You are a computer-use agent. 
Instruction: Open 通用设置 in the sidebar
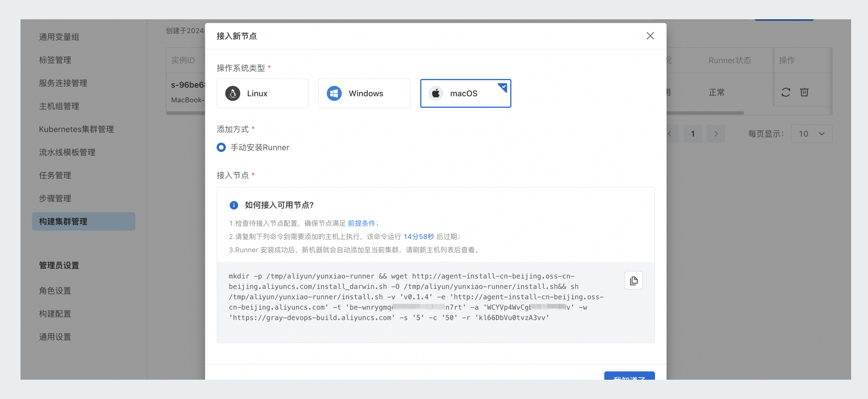pyautogui.click(x=55, y=337)
